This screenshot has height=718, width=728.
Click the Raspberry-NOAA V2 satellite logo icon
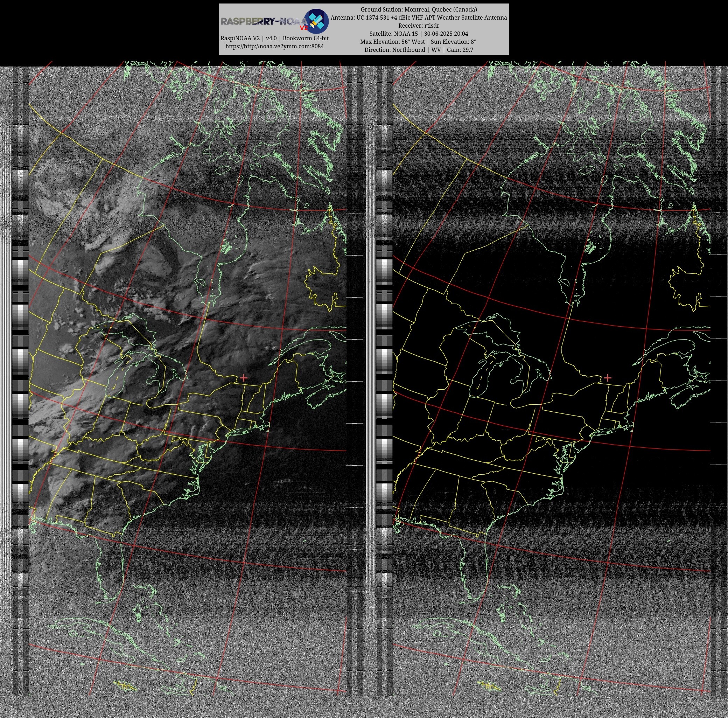[x=316, y=21]
